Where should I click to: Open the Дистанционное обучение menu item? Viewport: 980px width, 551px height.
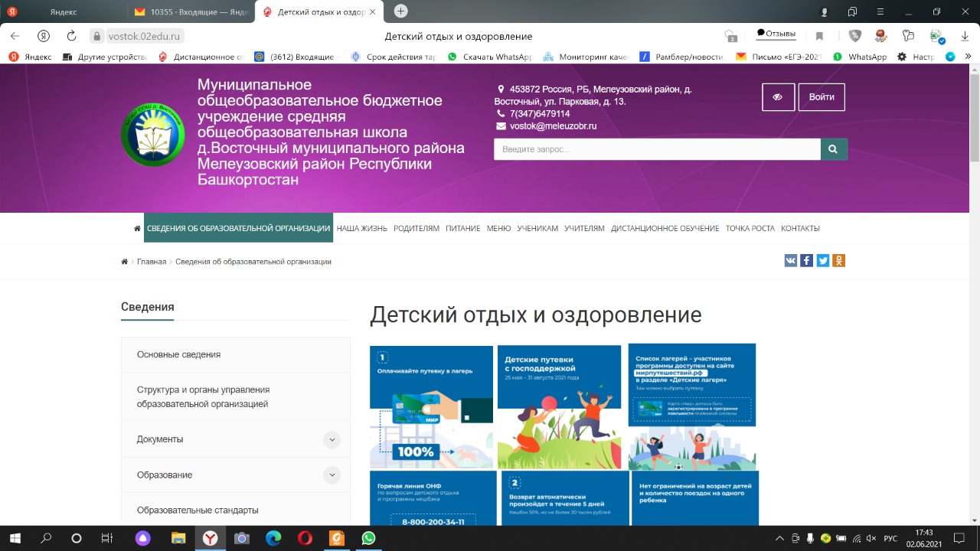click(665, 228)
